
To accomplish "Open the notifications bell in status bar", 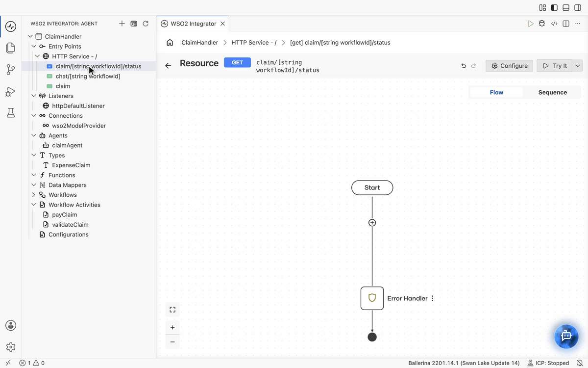I will point(580,363).
